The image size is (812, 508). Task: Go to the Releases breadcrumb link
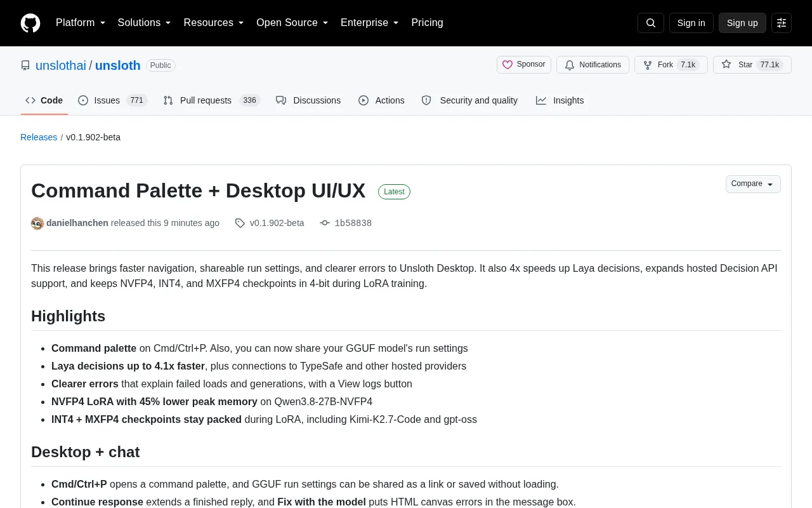(x=39, y=137)
